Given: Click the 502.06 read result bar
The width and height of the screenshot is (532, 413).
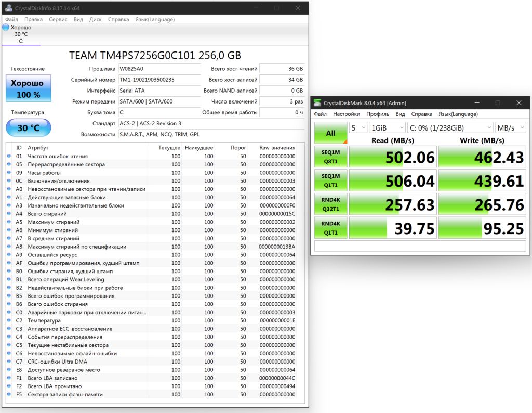Looking at the screenshot, I should (393, 157).
